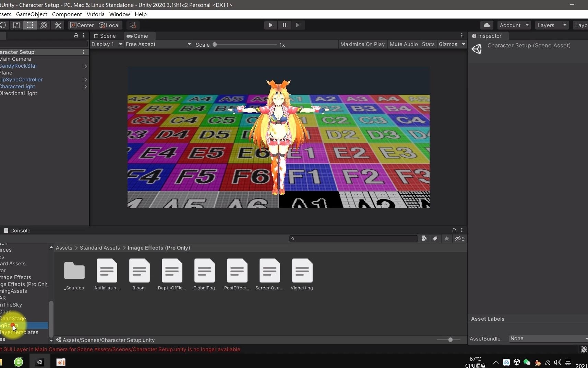This screenshot has height=368, width=588.
Task: Select ScreenOverlay script asset
Action: [269, 274]
